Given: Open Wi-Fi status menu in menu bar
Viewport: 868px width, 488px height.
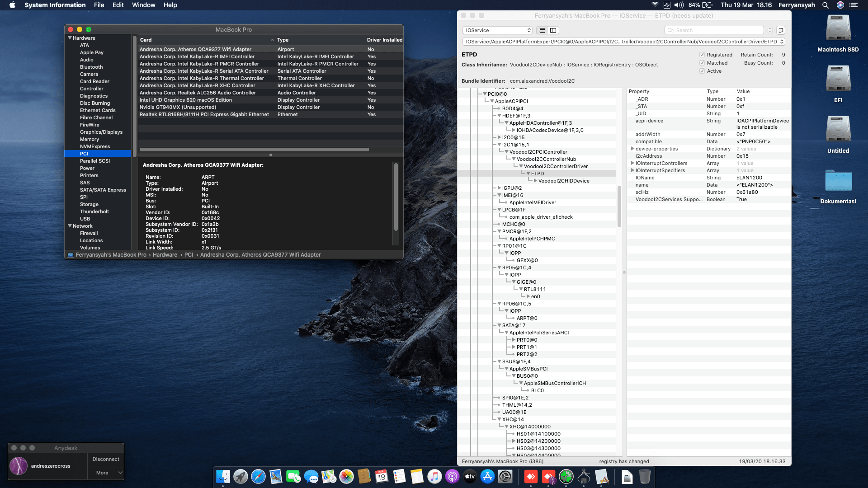Looking at the screenshot, I should pyautogui.click(x=655, y=5).
